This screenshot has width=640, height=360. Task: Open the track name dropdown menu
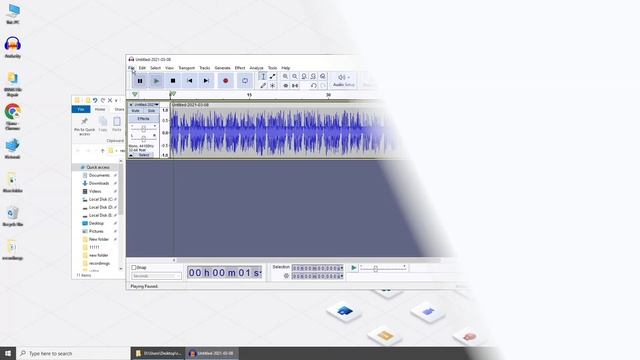pos(147,105)
